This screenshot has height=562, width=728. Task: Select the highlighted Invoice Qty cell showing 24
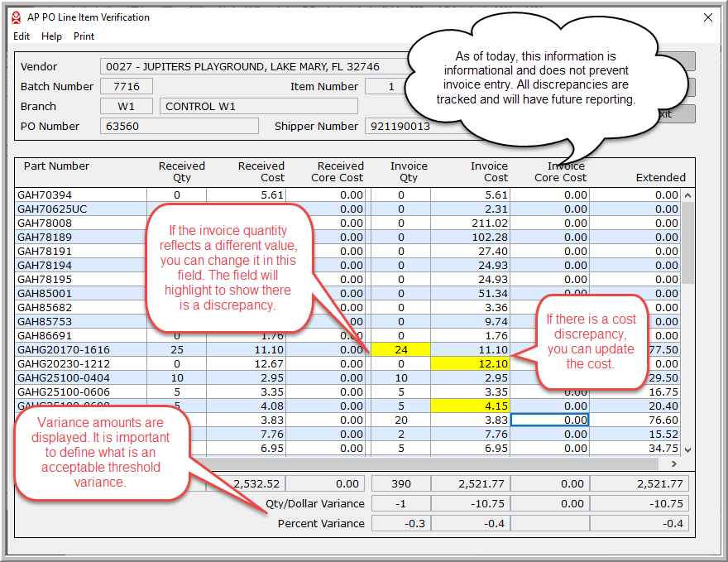click(400, 350)
